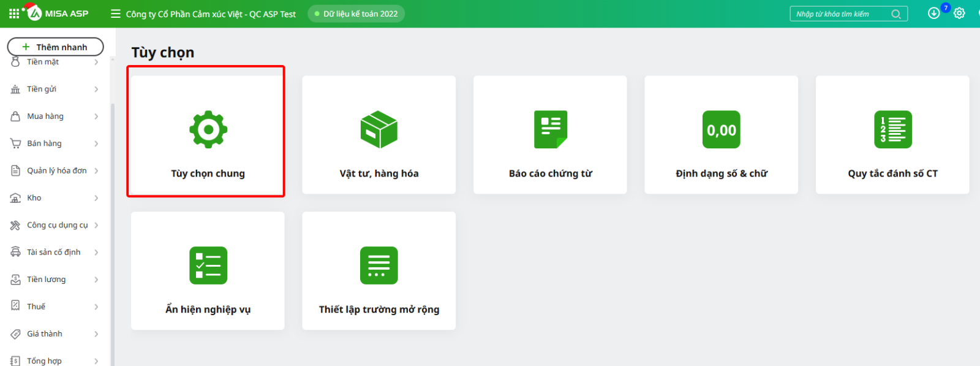Click the Tổng hợp ledger icon
This screenshot has width=980, height=366.
pyautogui.click(x=15, y=361)
